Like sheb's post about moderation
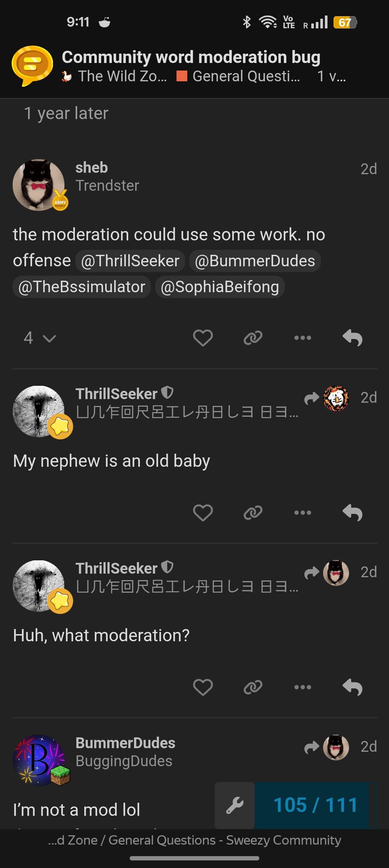This screenshot has height=868, width=389. coord(203,338)
